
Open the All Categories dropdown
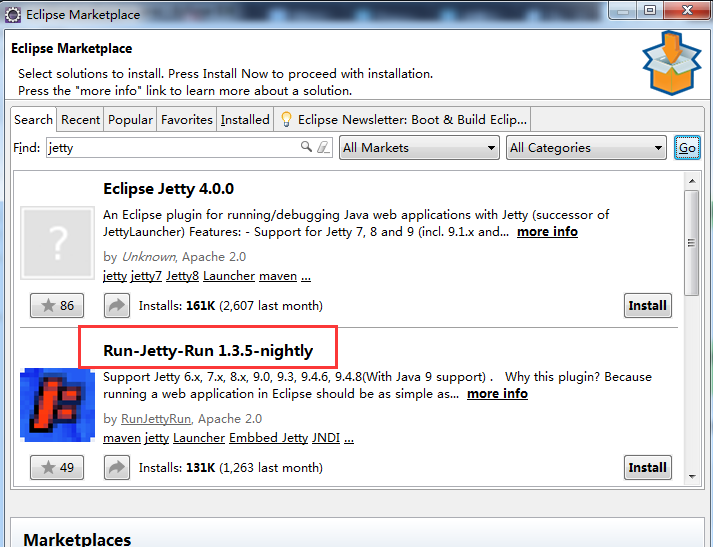(x=586, y=148)
